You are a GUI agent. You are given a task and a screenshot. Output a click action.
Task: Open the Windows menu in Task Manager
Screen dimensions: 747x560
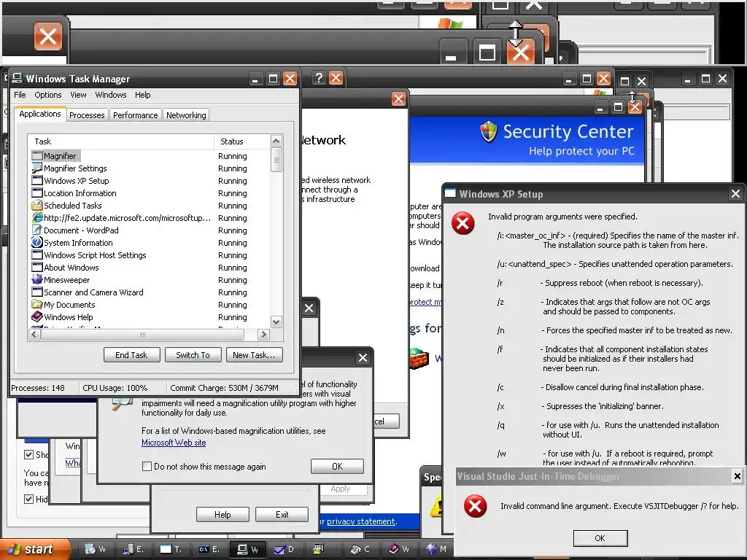(x=111, y=95)
